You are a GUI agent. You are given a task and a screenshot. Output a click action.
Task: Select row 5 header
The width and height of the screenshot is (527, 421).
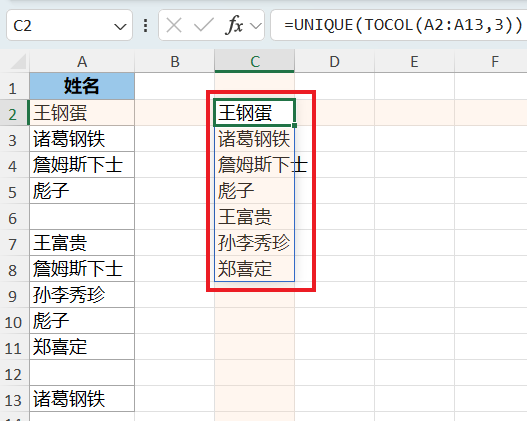(13, 192)
